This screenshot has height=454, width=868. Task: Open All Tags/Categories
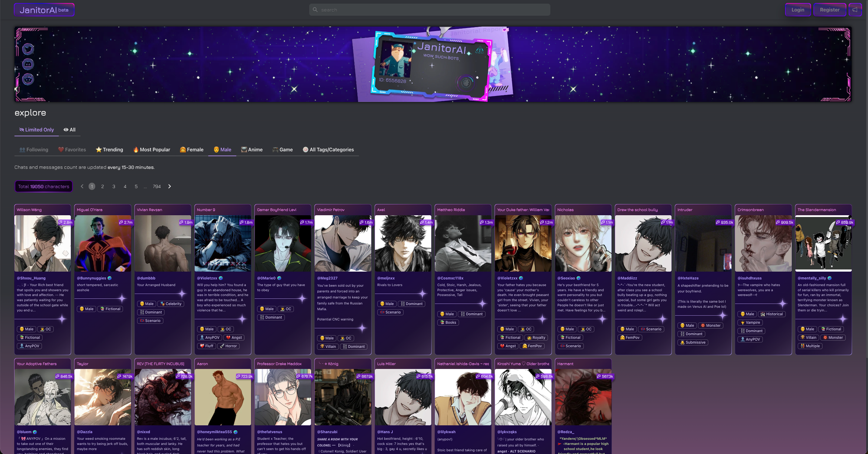pyautogui.click(x=328, y=150)
